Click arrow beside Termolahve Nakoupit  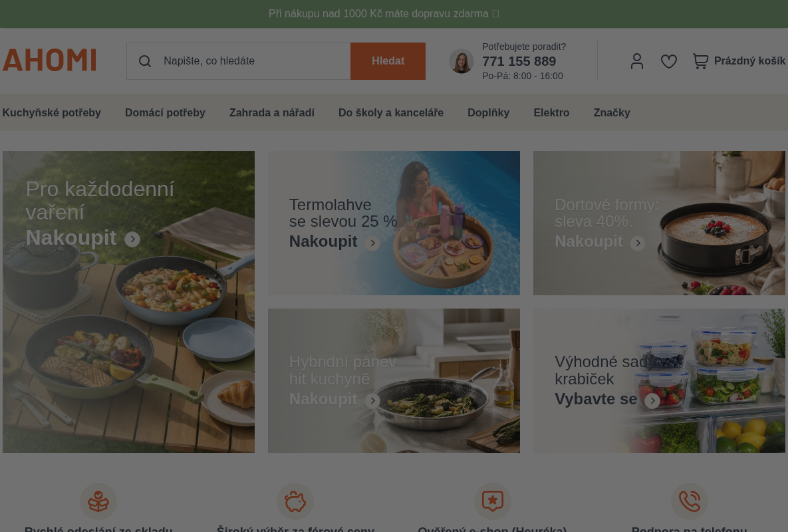[372, 243]
